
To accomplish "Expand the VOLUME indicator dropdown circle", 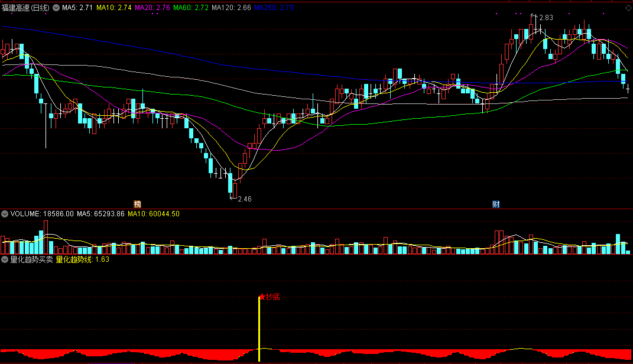I will (x=5, y=214).
